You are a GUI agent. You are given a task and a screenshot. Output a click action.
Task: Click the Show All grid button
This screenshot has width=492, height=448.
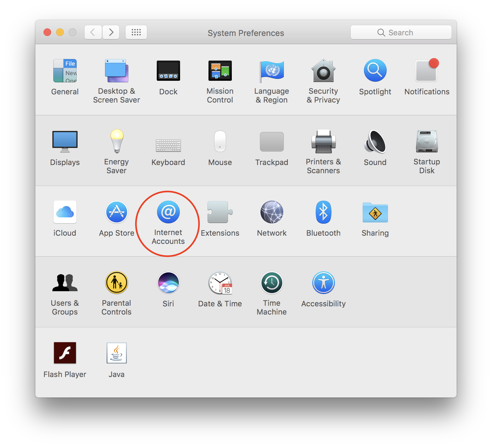tap(136, 32)
